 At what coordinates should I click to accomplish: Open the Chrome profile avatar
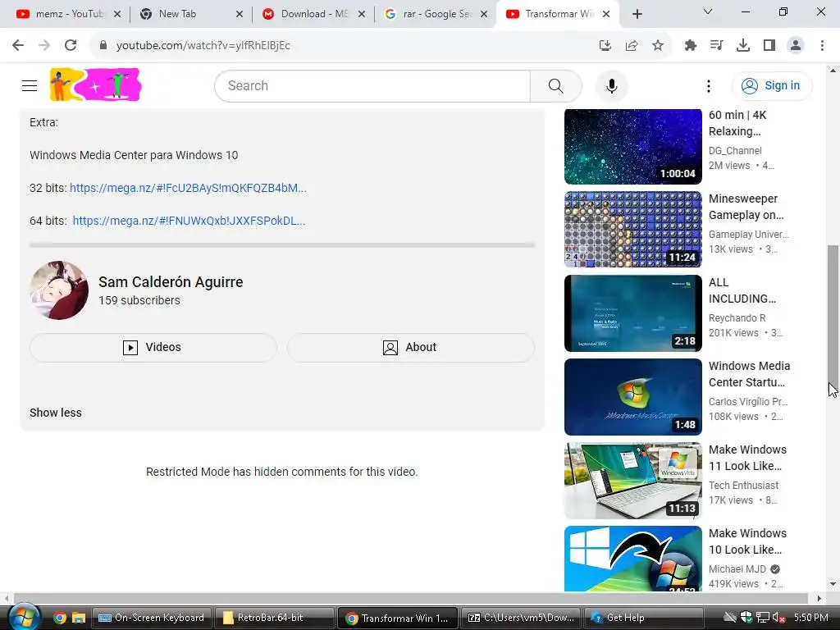coord(796,46)
